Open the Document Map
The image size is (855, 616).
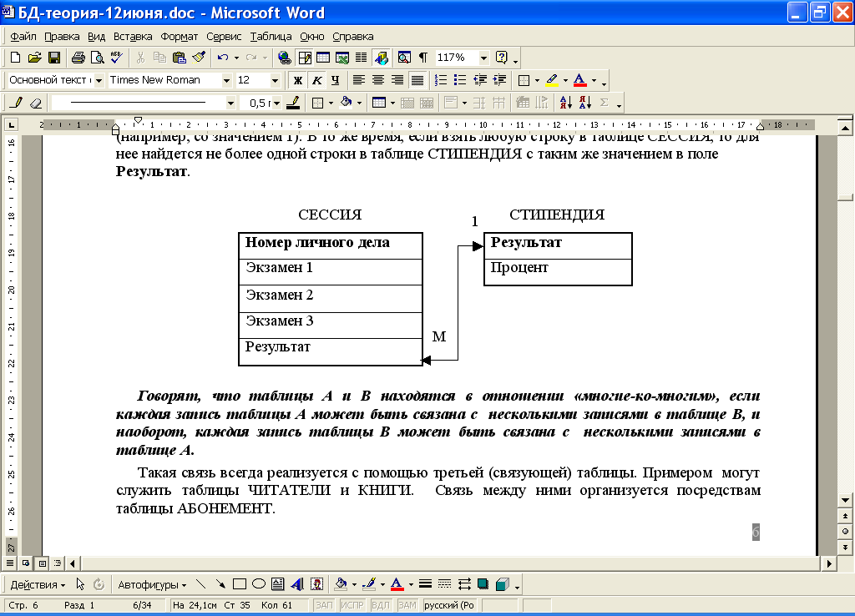pos(404,58)
